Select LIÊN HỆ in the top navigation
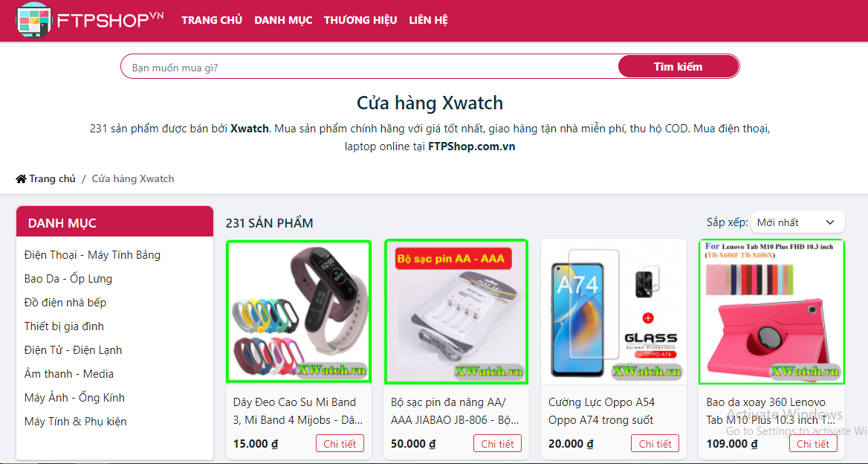This screenshot has height=464, width=868. click(x=429, y=21)
